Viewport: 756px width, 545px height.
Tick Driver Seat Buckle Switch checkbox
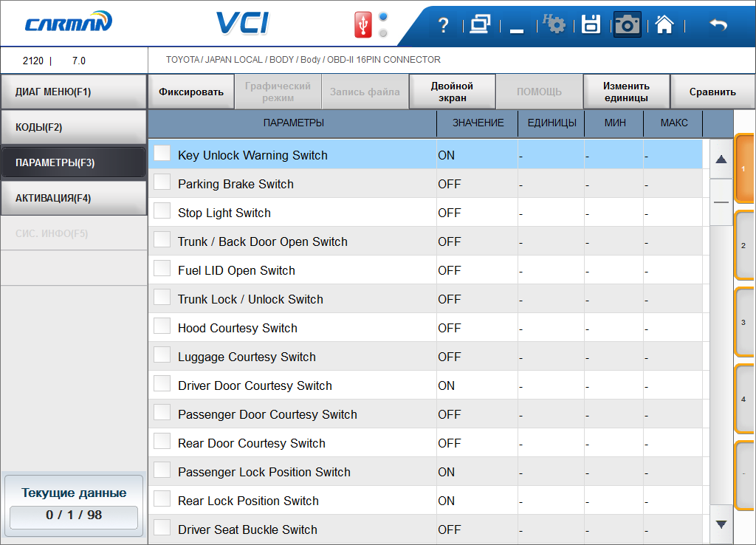[162, 527]
